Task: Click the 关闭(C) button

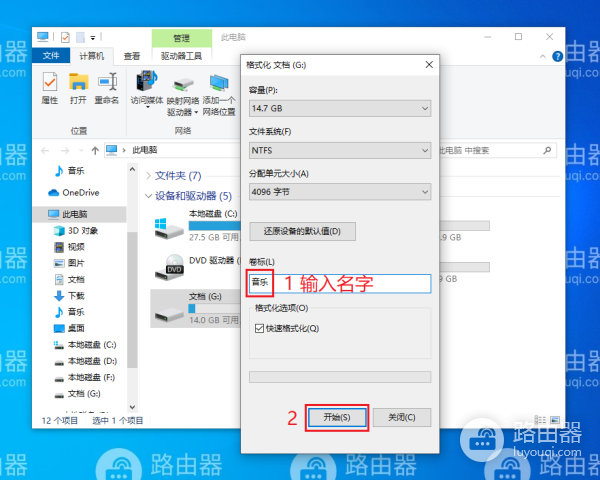Action: pyautogui.click(x=402, y=417)
